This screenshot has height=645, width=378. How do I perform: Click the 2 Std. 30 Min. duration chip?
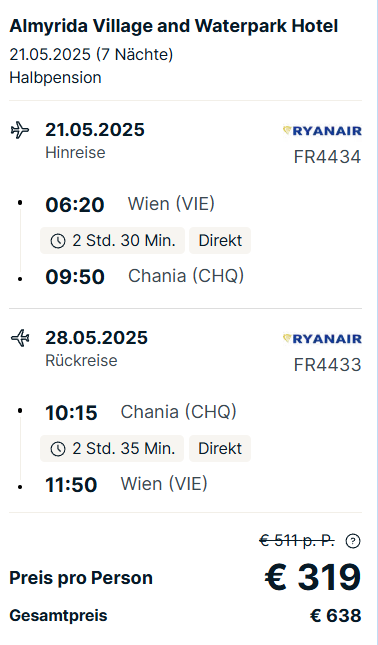[x=112, y=241]
